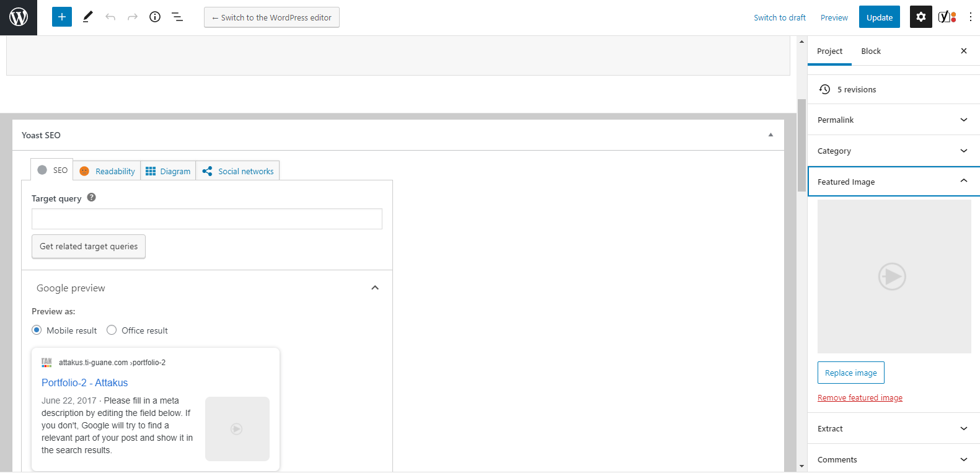980x473 pixels.
Task: Click the Portfolio-2 - Attakus preview title
Action: tap(85, 382)
